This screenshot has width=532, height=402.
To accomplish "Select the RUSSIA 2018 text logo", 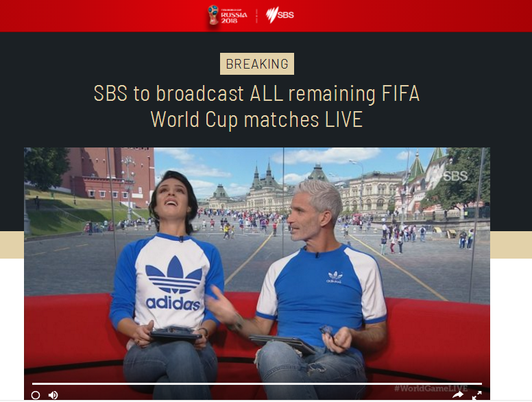I will click(x=234, y=16).
